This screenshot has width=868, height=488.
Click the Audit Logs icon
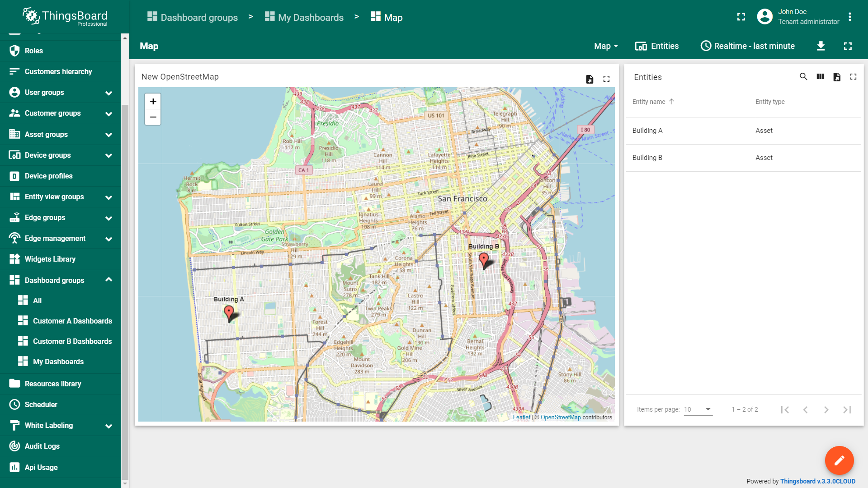click(x=14, y=446)
